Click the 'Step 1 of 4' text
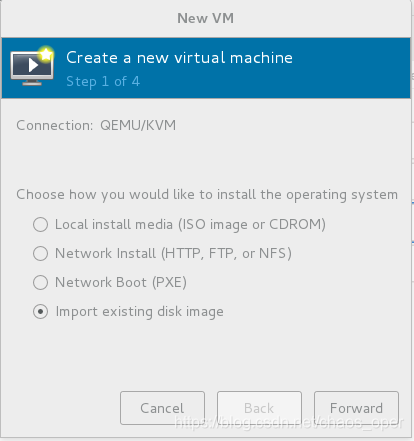Screen dimensions: 414x441 (103, 82)
